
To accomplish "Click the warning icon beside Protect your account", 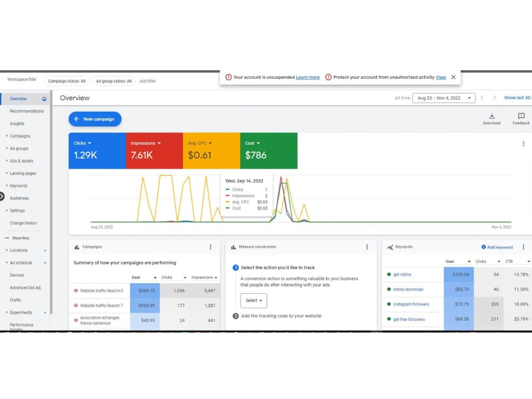I will tap(328, 77).
